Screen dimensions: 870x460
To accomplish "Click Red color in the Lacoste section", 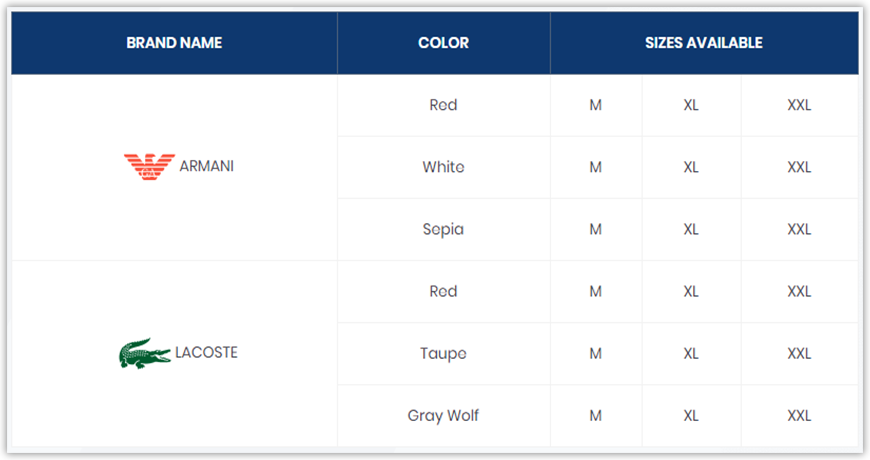I will pos(443,291).
